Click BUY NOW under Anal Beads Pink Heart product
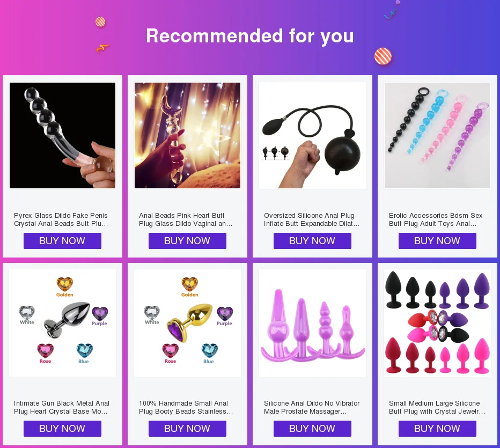Screen dimensions: 500x448 pyautogui.click(x=187, y=241)
